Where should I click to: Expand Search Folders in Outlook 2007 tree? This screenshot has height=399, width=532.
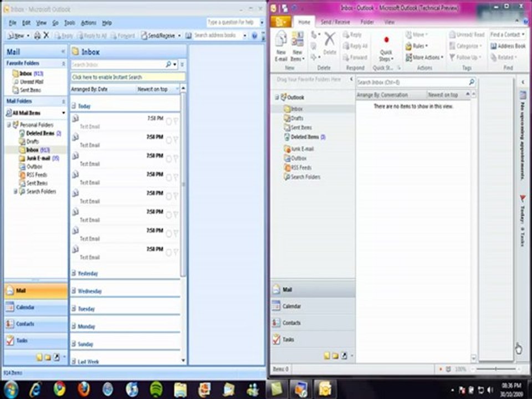click(16, 191)
